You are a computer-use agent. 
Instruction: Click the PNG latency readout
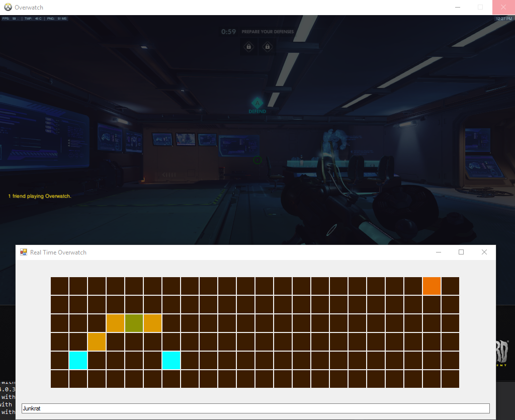click(x=56, y=19)
